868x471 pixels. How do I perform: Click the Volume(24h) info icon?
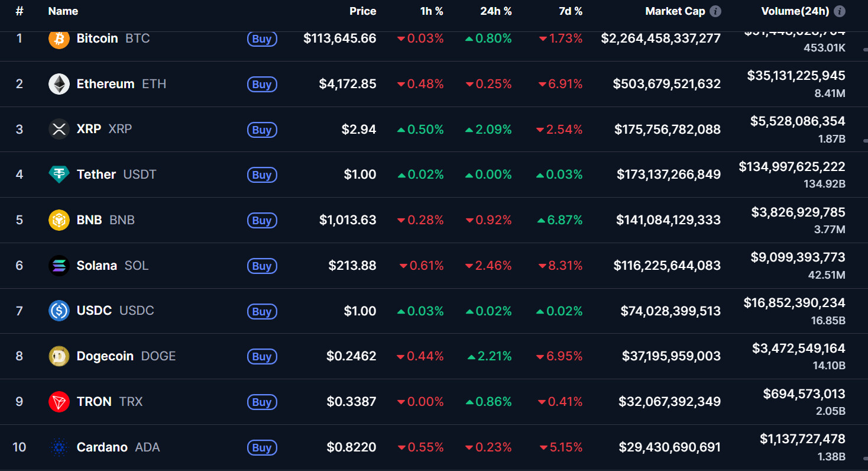click(x=840, y=11)
